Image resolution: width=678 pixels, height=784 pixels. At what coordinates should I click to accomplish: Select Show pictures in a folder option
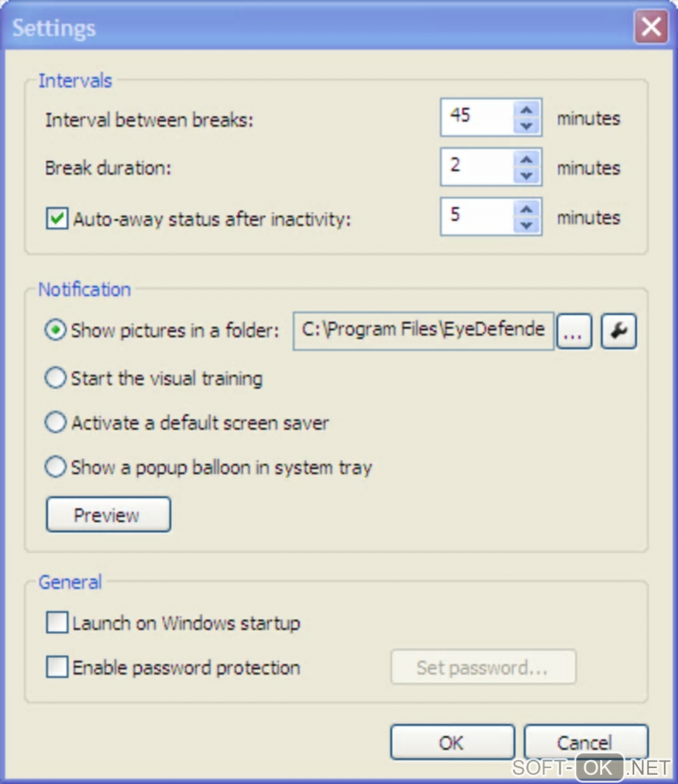pyautogui.click(x=56, y=330)
